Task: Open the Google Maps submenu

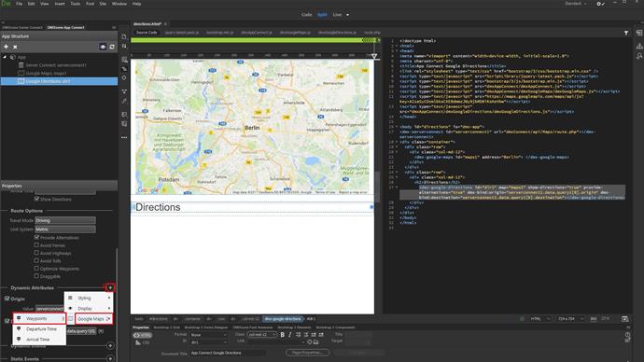Action: tap(93, 319)
